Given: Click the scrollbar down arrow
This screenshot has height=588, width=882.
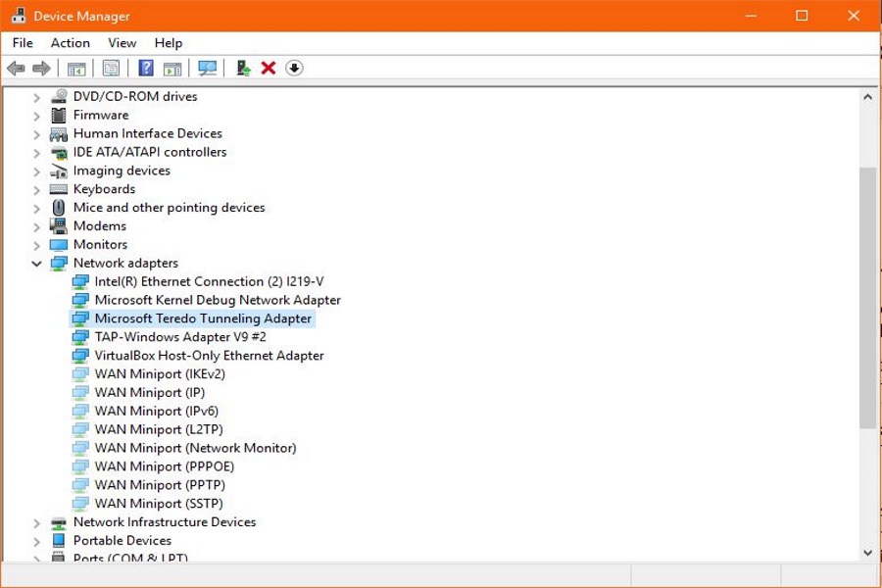Looking at the screenshot, I should point(868,553).
